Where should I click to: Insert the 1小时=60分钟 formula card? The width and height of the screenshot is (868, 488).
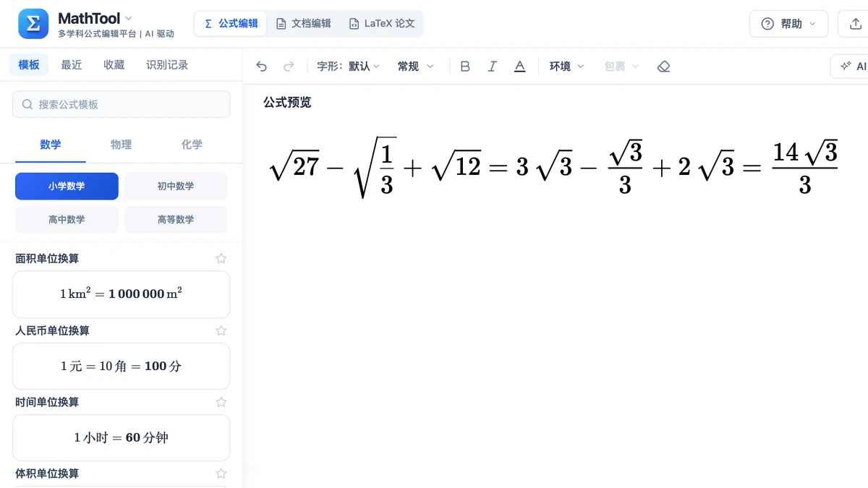pos(122,437)
